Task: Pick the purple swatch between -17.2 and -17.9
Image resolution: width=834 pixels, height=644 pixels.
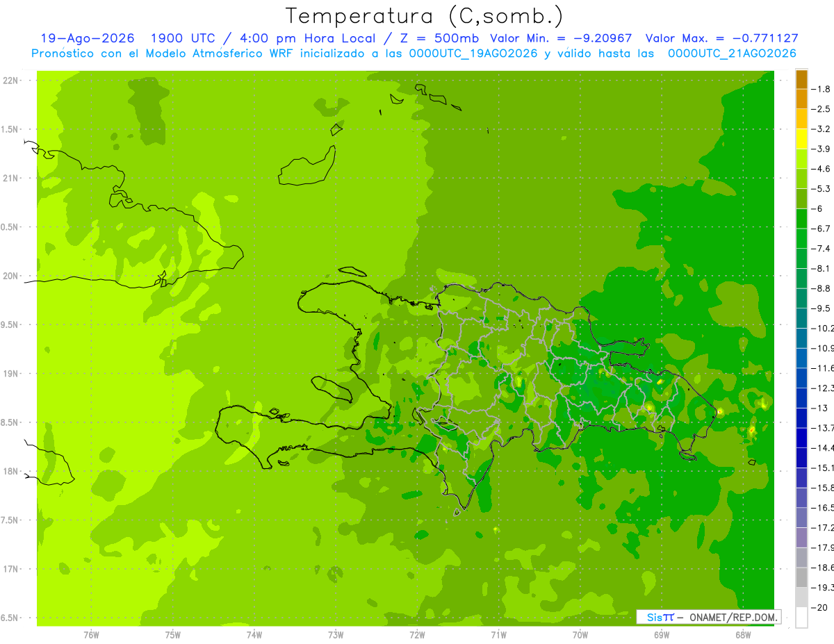Action: 801,538
